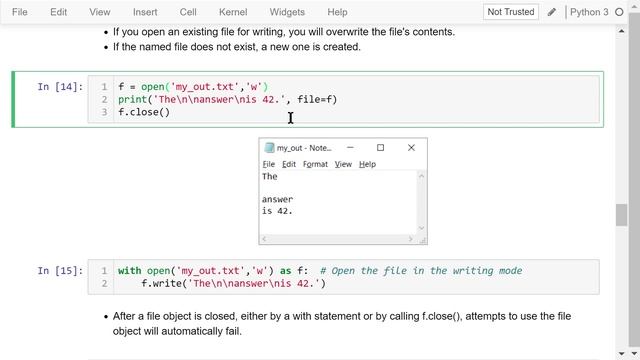The height and width of the screenshot is (360, 640).
Task: Click the my_out - Notepad title text
Action: pos(304,148)
